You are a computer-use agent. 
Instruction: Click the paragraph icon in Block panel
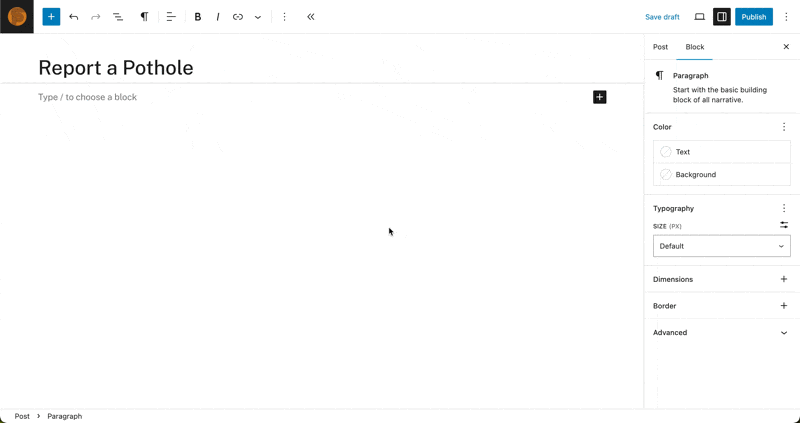660,76
